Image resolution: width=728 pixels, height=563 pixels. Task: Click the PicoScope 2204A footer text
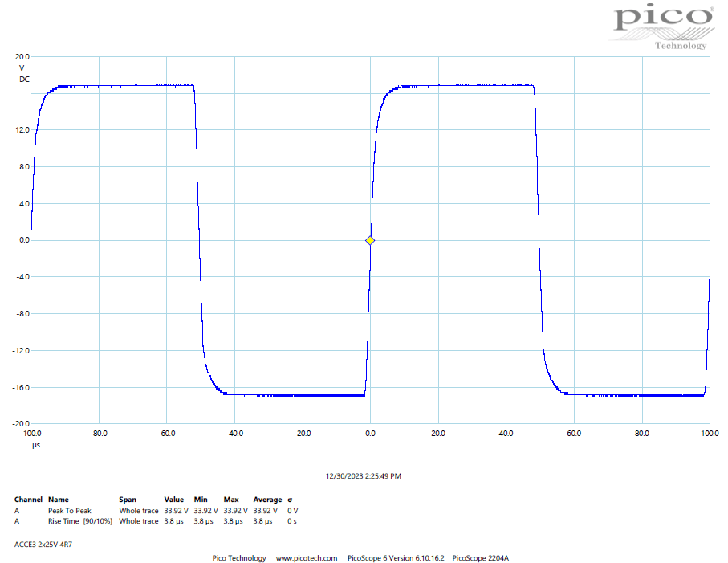481,558
